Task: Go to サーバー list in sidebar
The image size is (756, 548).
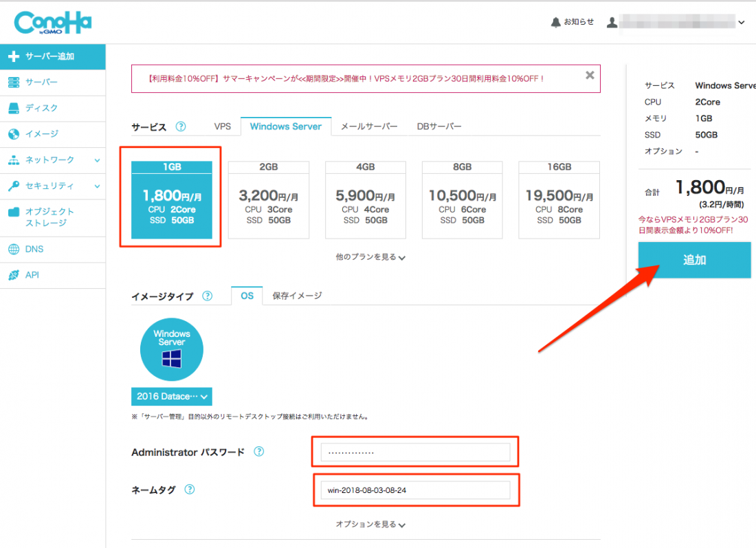Action: 52,83
